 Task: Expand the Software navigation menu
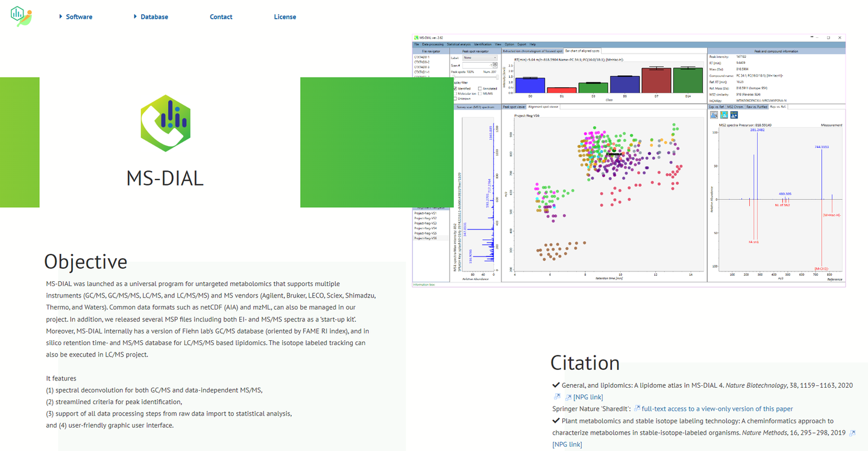(76, 17)
